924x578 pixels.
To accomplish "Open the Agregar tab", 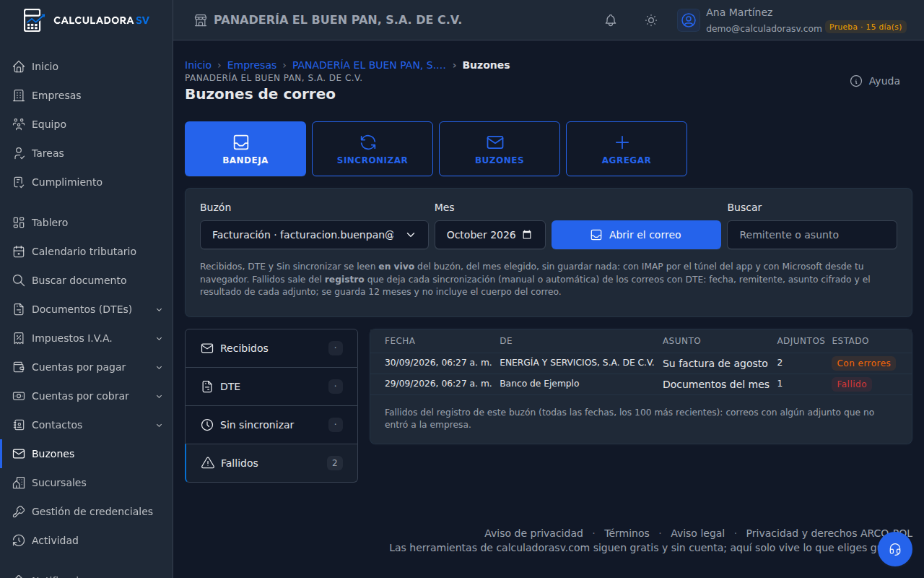I will [x=627, y=149].
